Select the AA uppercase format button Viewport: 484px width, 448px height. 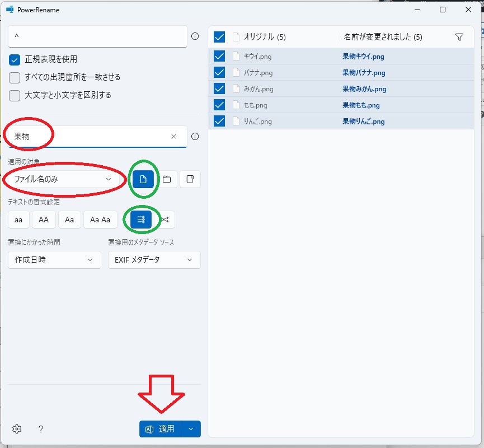(44, 220)
